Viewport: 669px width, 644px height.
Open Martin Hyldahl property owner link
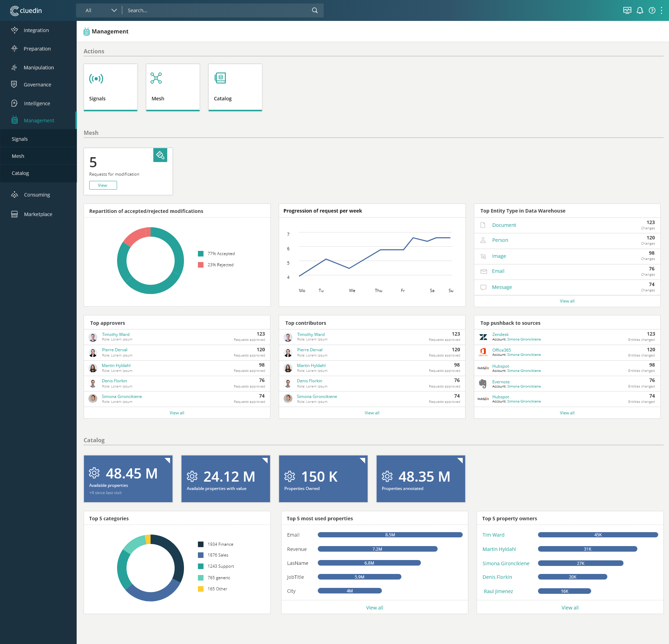(499, 549)
